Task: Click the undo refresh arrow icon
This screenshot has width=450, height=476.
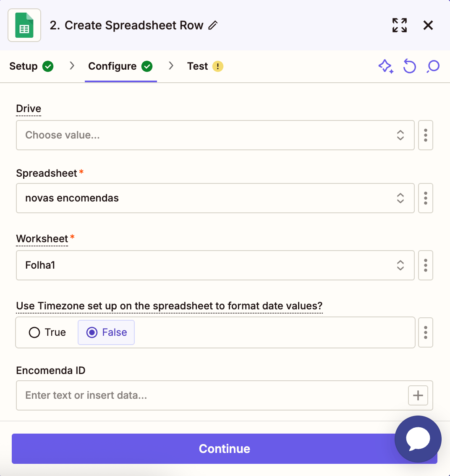Action: [x=409, y=66]
